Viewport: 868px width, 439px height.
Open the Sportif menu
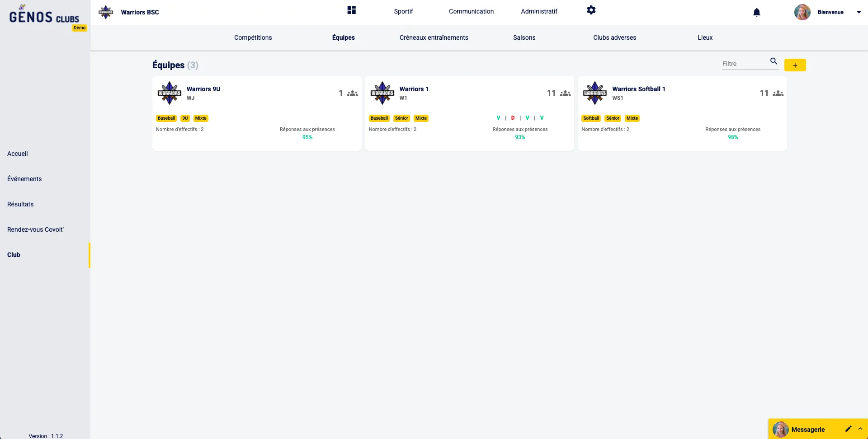(403, 11)
